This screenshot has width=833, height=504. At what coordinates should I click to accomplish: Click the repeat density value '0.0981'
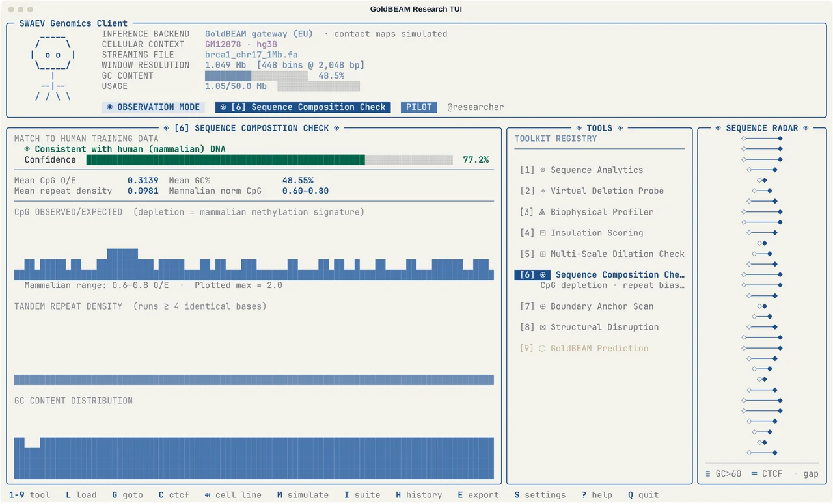coord(143,191)
